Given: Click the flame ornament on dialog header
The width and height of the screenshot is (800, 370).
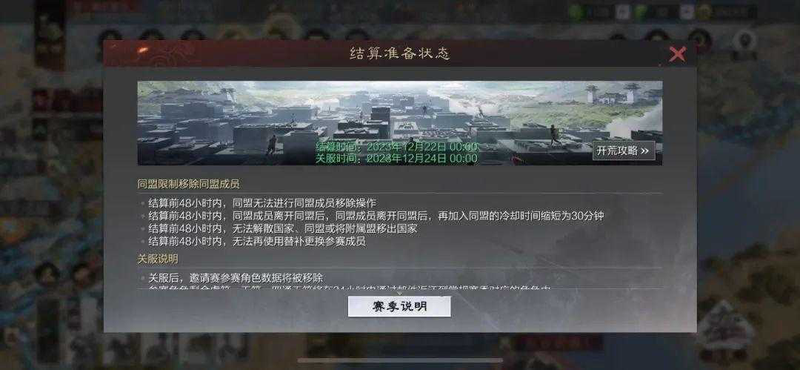Looking at the screenshot, I should coord(143,51).
